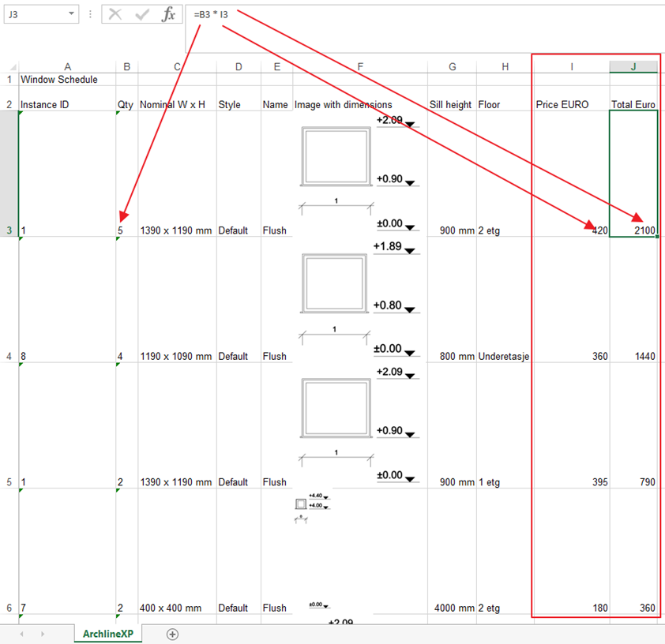Select column I header

coord(572,67)
